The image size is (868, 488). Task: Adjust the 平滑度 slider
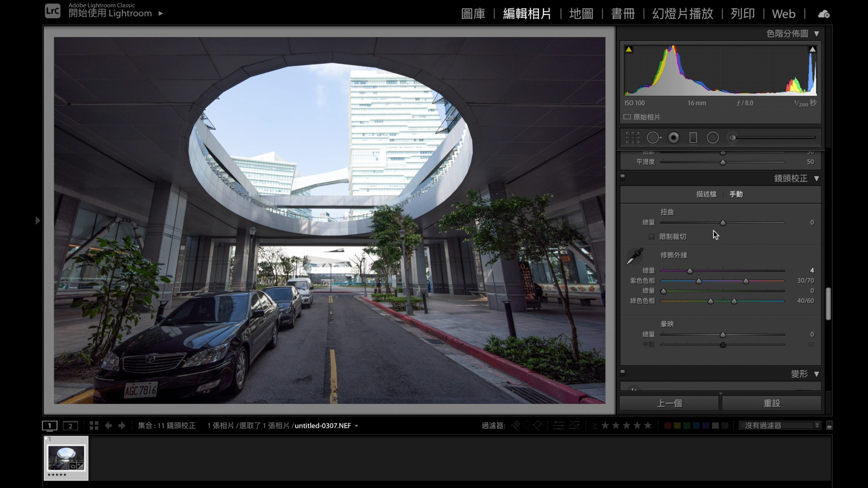pos(723,162)
